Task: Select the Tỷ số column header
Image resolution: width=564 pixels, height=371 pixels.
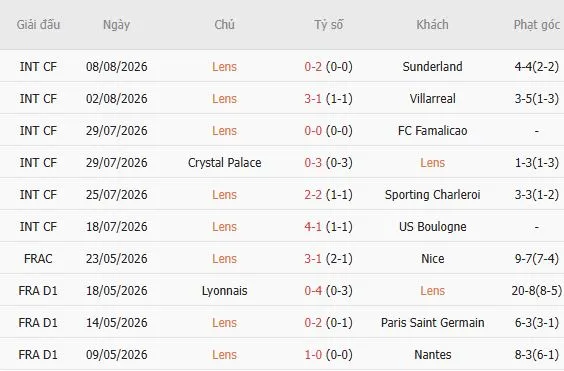Action: point(328,25)
